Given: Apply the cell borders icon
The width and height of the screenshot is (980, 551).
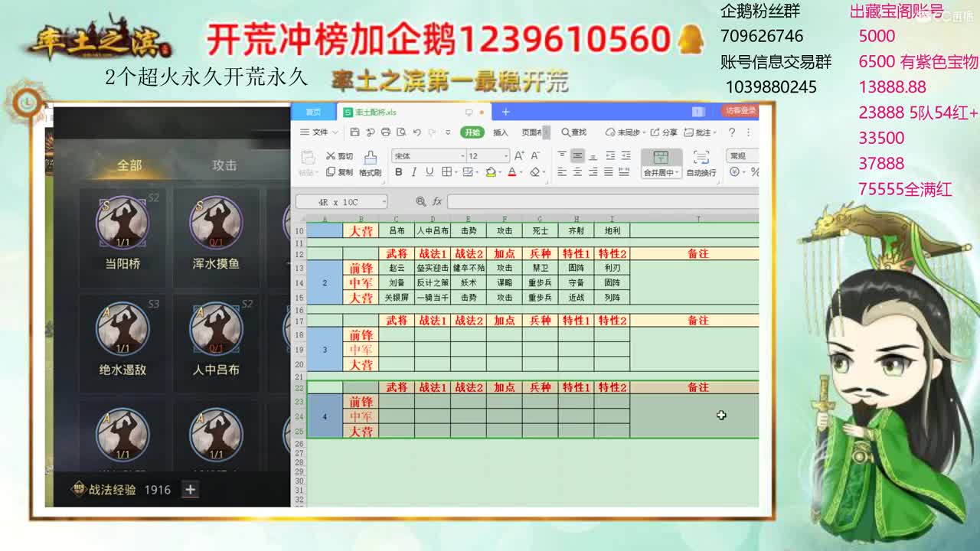Looking at the screenshot, I should point(446,171).
